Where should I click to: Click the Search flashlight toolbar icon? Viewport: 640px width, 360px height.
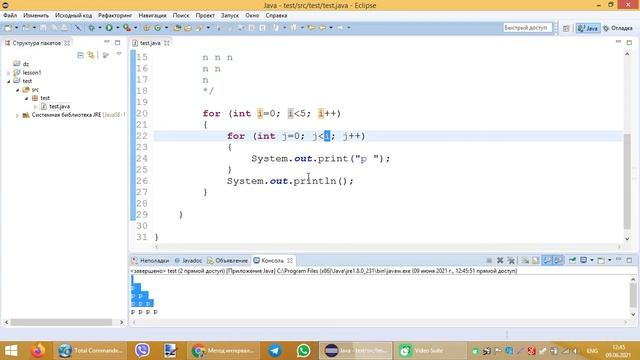199,28
